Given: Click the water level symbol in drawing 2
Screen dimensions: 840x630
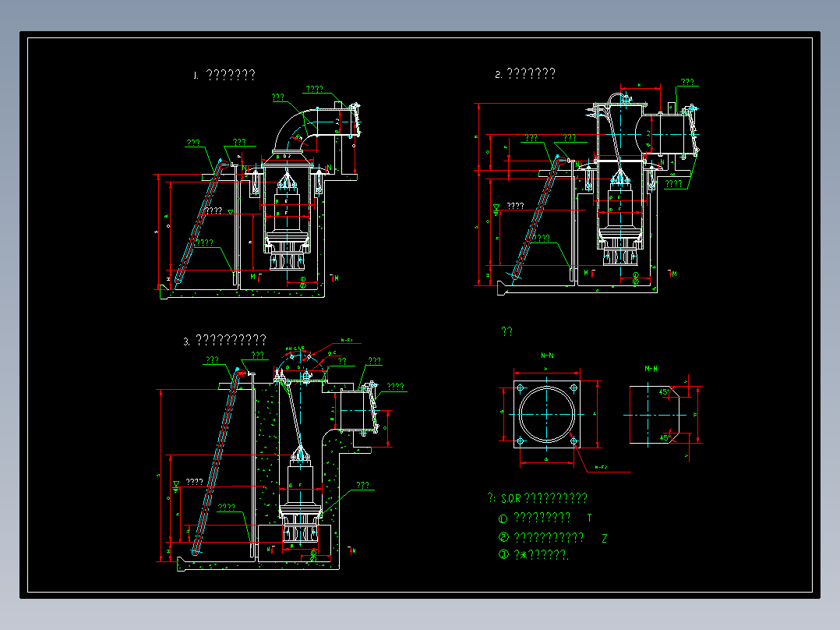Looking at the screenshot, I should click(x=496, y=209).
